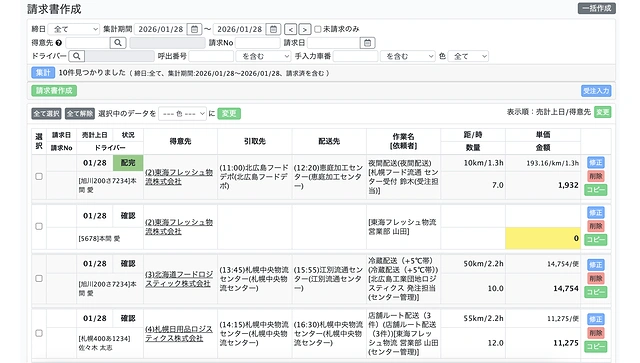Viewport: 640px width, 363px height.
Task: Click コピー on the 夜間配送 row
Action: tap(596, 189)
